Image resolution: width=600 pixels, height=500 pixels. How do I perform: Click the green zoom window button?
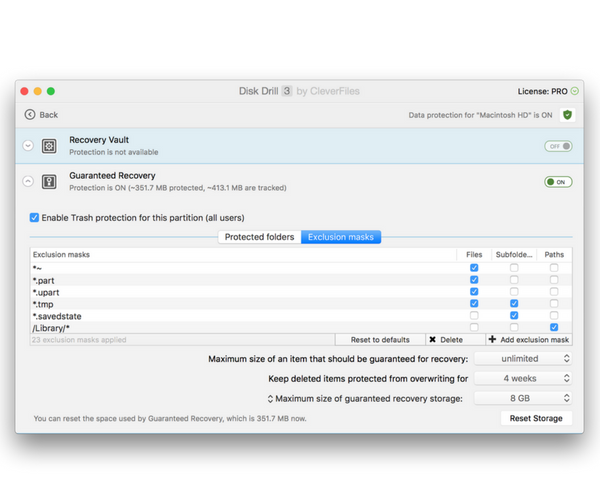point(51,91)
